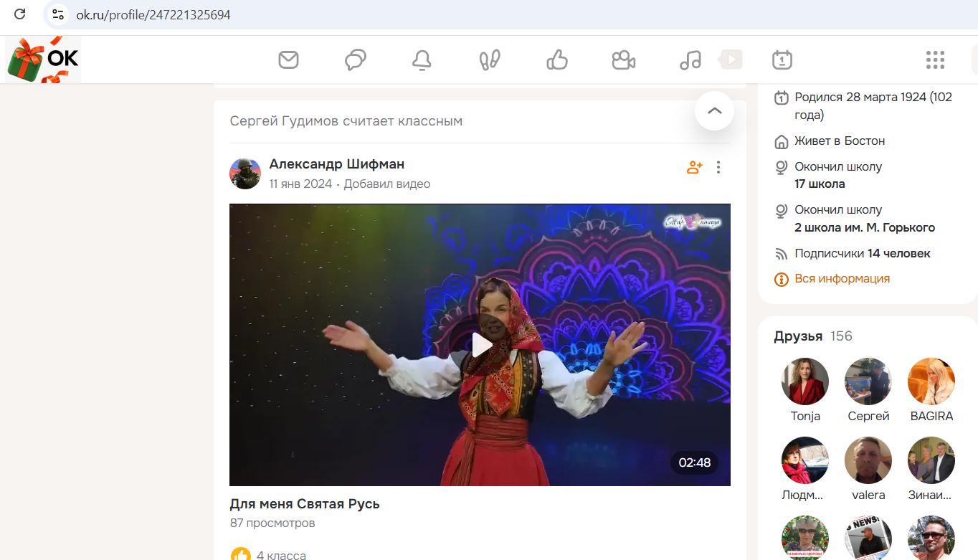Open Music note icon in top bar
The height and width of the screenshot is (560, 978).
[x=690, y=60]
